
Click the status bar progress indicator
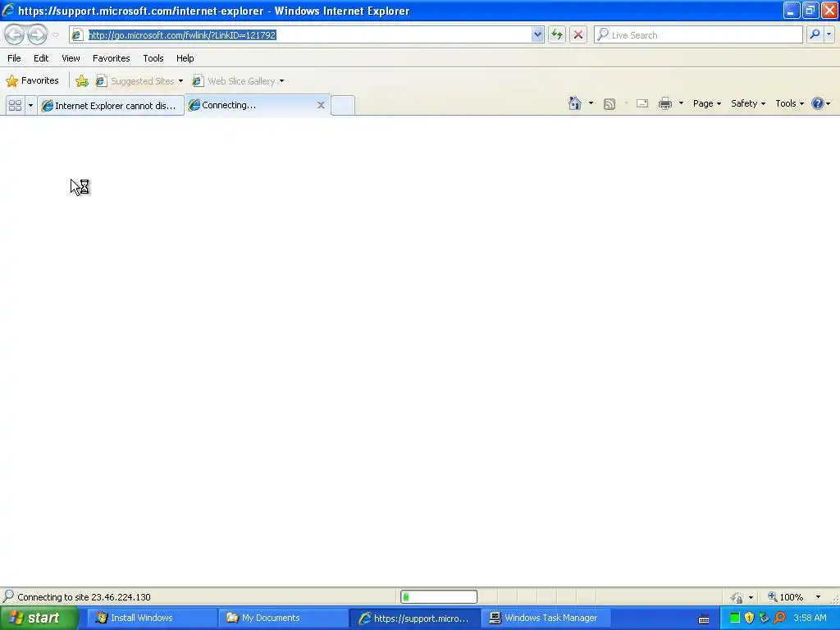pyautogui.click(x=439, y=597)
